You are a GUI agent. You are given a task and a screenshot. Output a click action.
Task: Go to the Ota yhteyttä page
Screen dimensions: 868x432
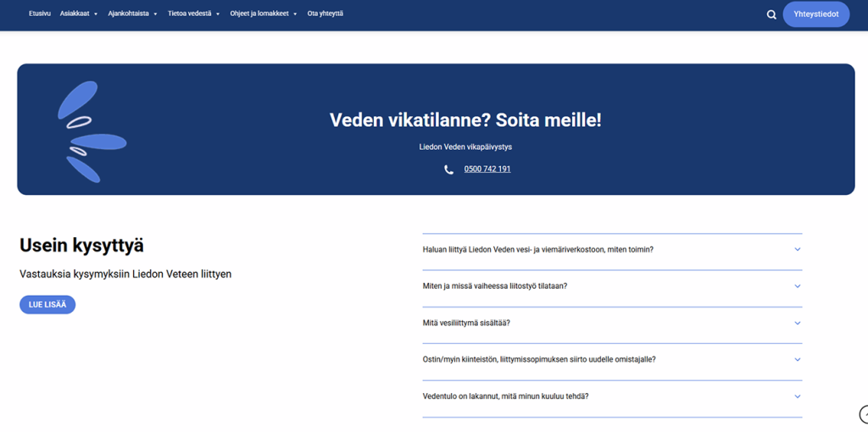point(325,14)
